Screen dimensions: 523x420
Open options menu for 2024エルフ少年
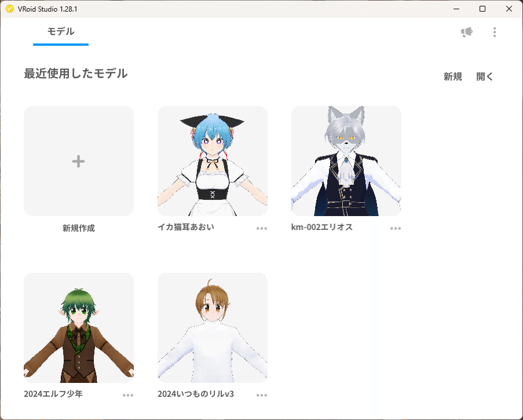(x=128, y=395)
